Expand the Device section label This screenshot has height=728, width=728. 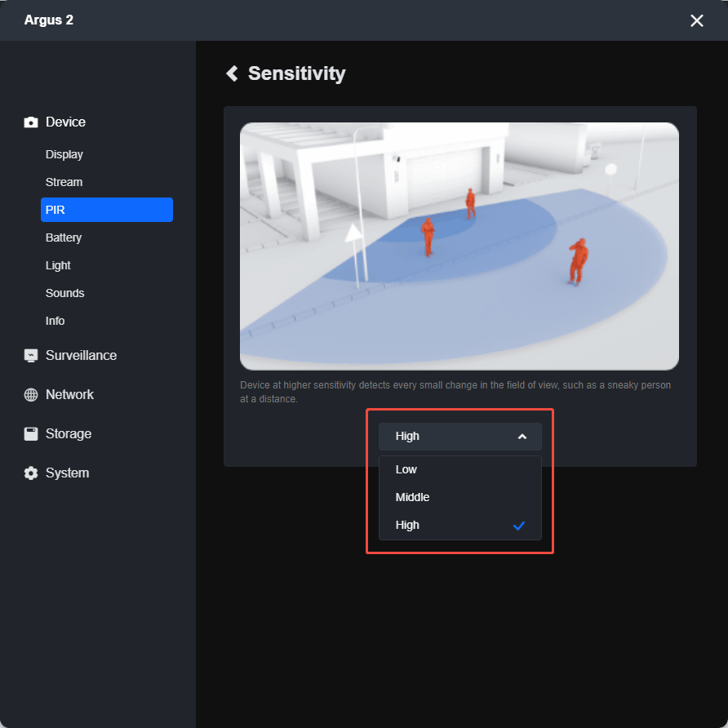(65, 122)
